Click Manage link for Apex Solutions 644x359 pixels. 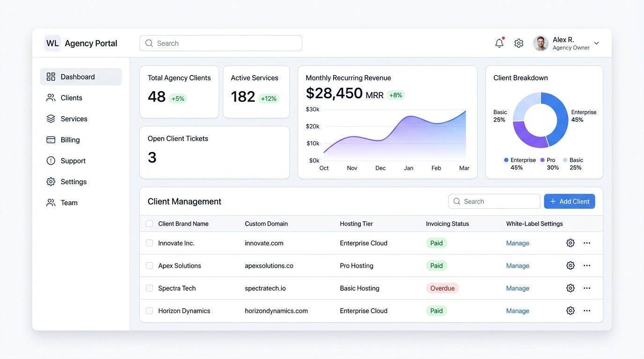[518, 266]
